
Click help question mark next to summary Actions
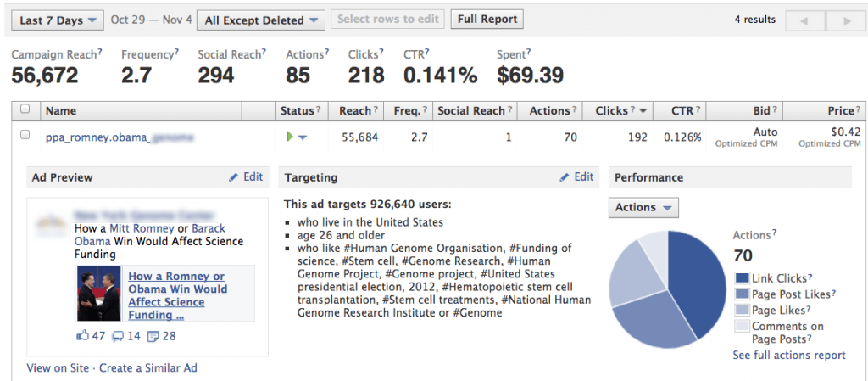326,52
